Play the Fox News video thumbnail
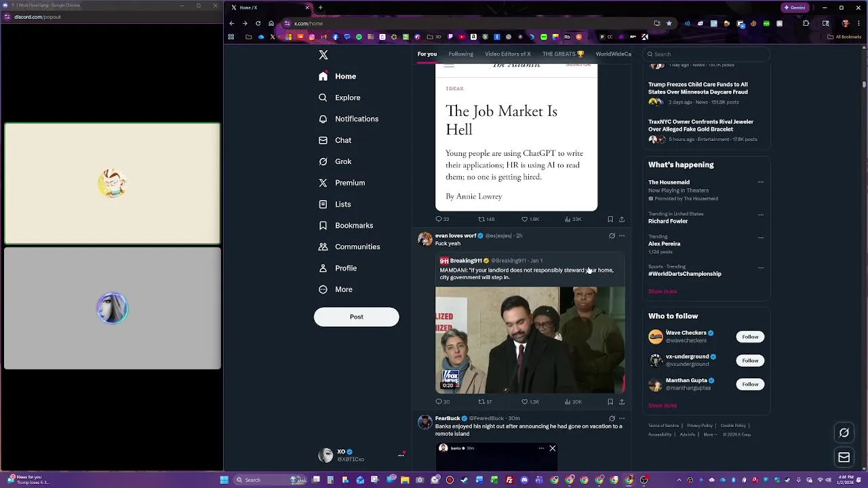This screenshot has width=868, height=488. [530, 340]
